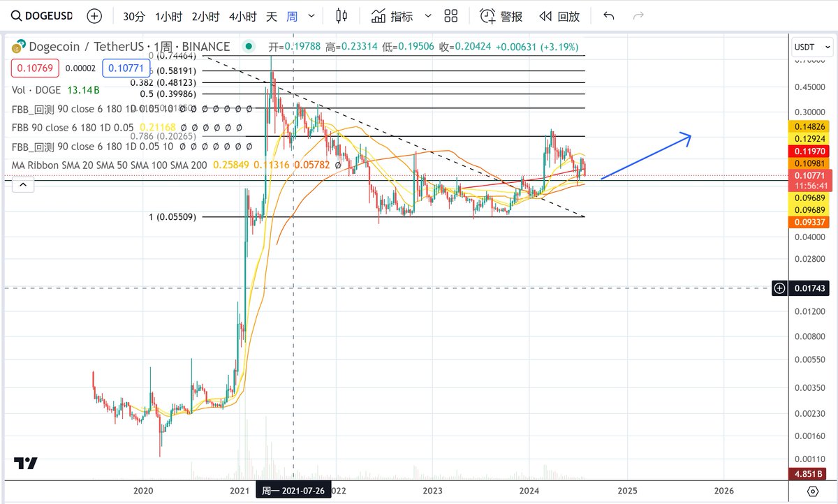Viewport: 838px width, 504px height.
Task: Expand the timeframe dropdown arrow
Action: 311,15
